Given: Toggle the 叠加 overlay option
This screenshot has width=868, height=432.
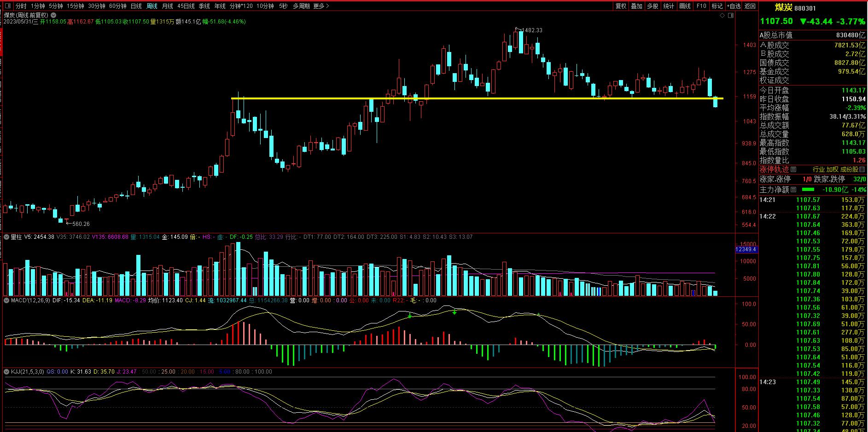Looking at the screenshot, I should pos(637,6).
